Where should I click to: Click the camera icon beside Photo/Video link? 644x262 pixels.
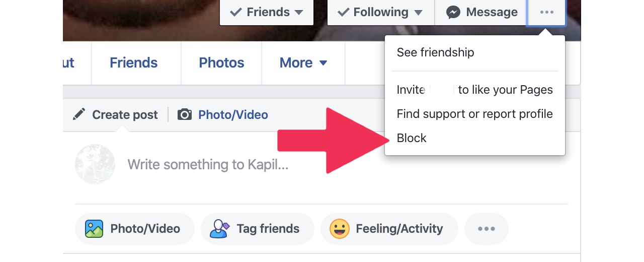185,114
